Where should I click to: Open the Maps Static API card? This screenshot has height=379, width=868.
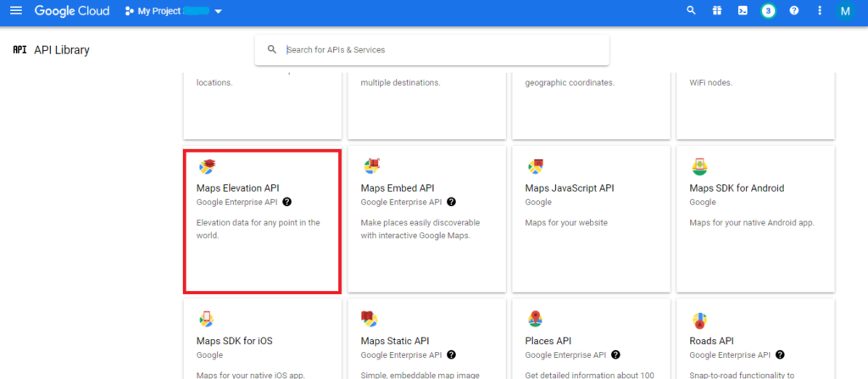427,339
